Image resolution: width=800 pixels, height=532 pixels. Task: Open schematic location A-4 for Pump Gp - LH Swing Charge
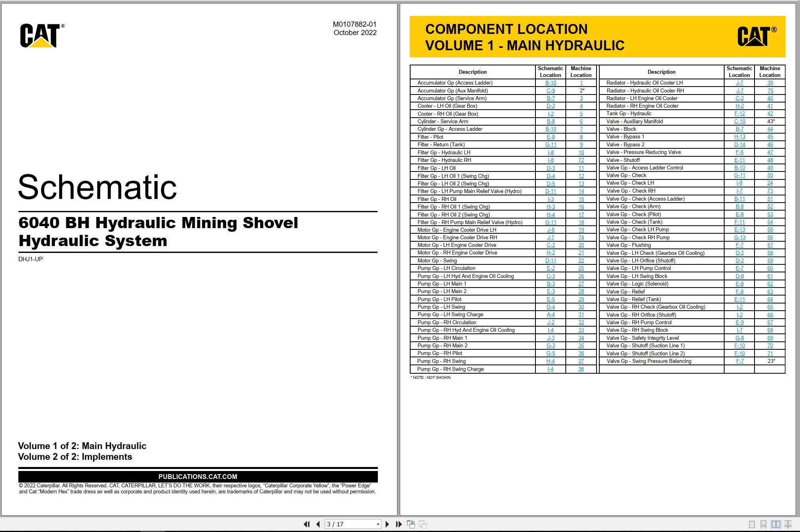coord(551,315)
